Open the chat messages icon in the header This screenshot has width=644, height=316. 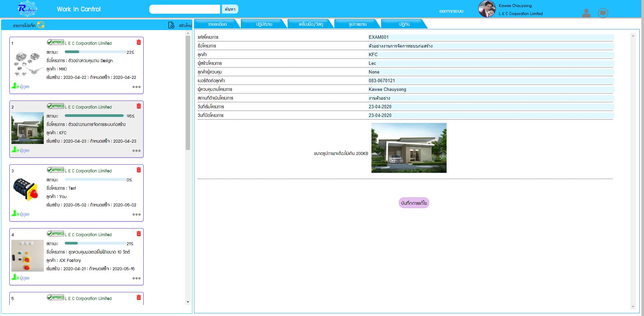603,13
